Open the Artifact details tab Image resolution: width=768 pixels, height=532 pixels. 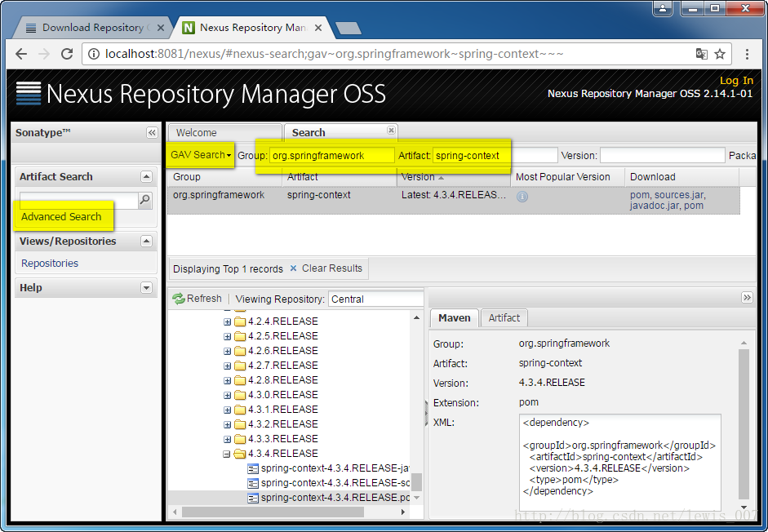(x=504, y=318)
